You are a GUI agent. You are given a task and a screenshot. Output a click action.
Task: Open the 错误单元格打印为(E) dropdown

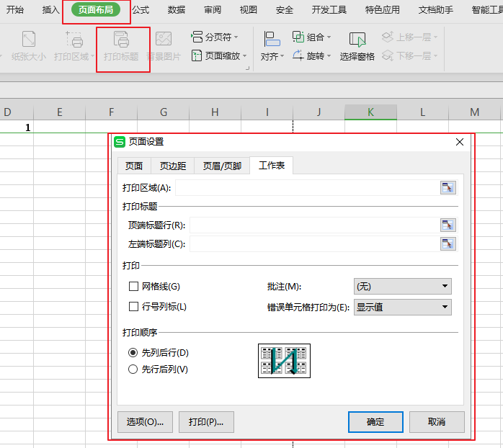coord(403,308)
